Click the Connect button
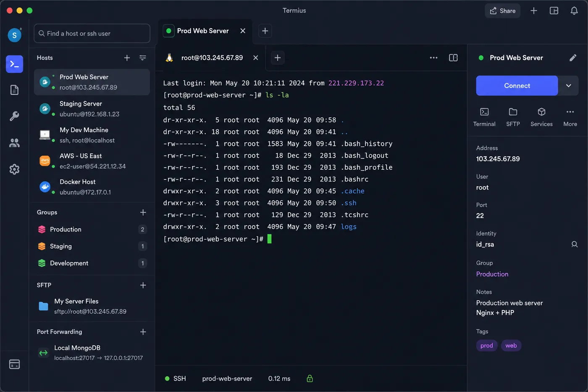 pos(517,86)
